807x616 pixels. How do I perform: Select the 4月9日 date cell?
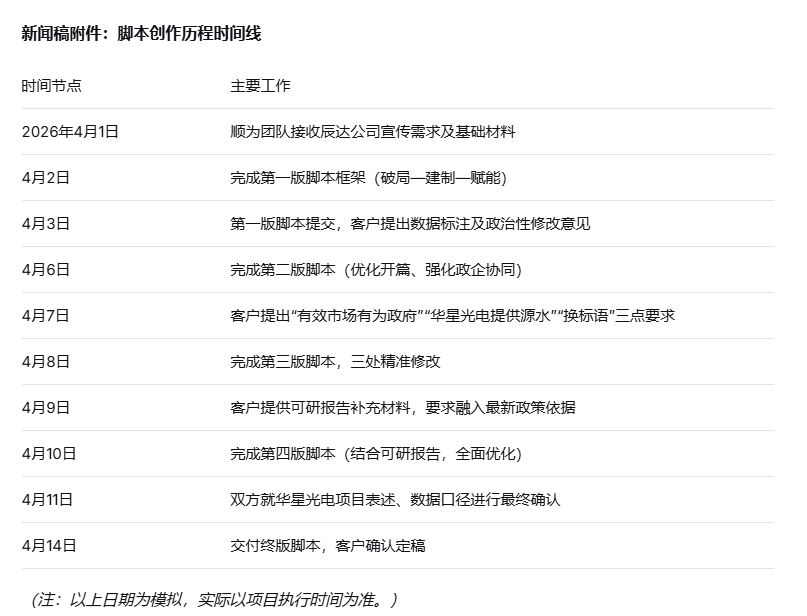click(x=46, y=408)
